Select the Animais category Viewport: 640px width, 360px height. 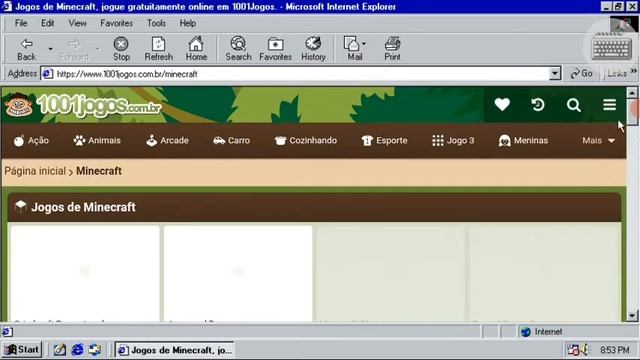click(x=97, y=140)
